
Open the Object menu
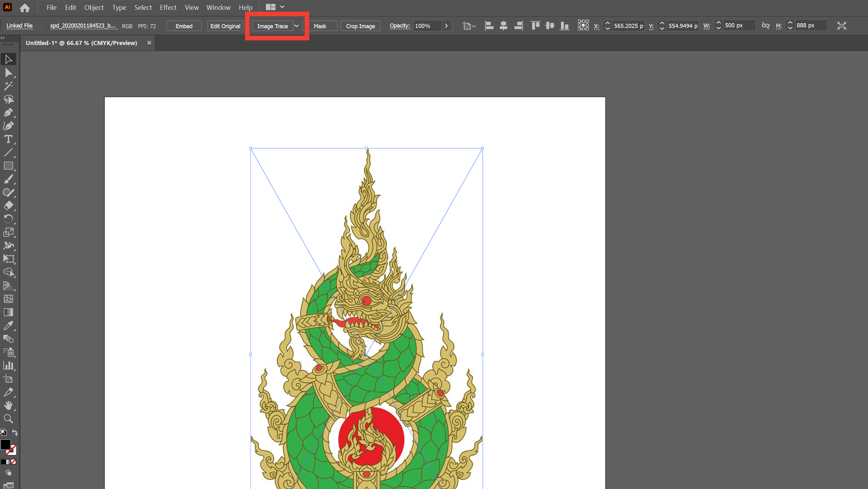(x=94, y=7)
